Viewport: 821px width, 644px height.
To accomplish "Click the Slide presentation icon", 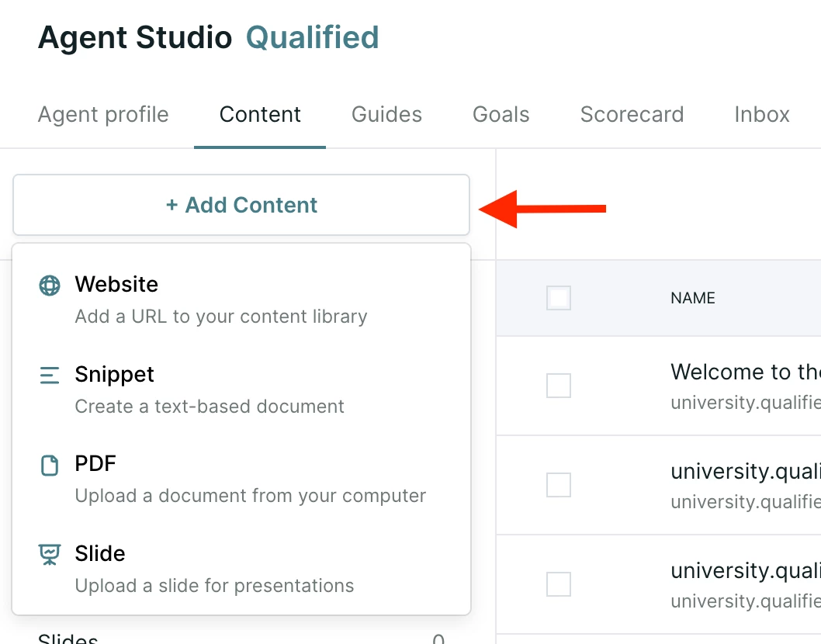I will click(x=50, y=555).
